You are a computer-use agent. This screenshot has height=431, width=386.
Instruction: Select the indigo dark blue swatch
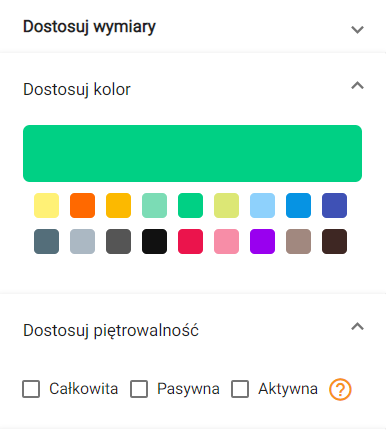pyautogui.click(x=334, y=205)
